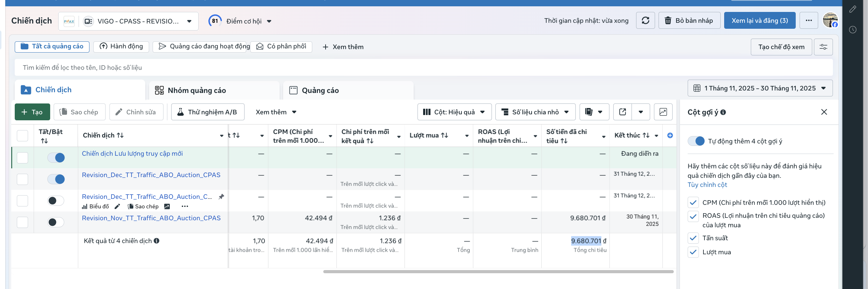
Task: Click the view settings sliders icon
Action: 823,47
